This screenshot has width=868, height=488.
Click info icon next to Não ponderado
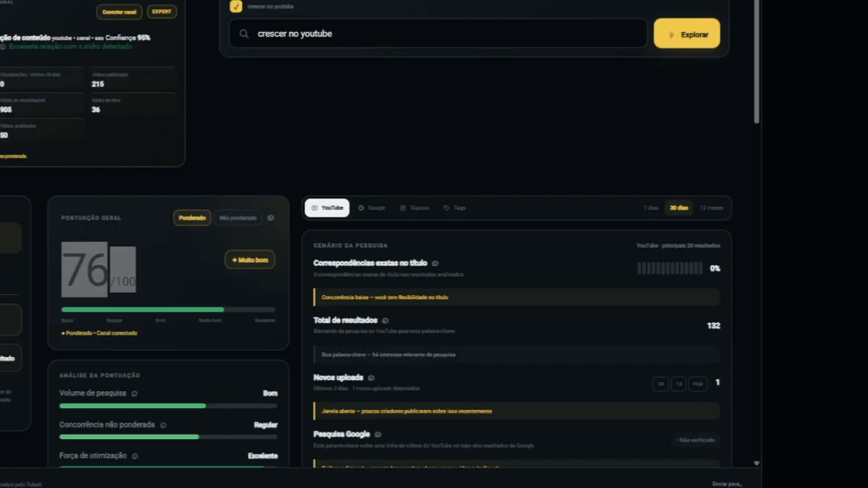point(271,218)
